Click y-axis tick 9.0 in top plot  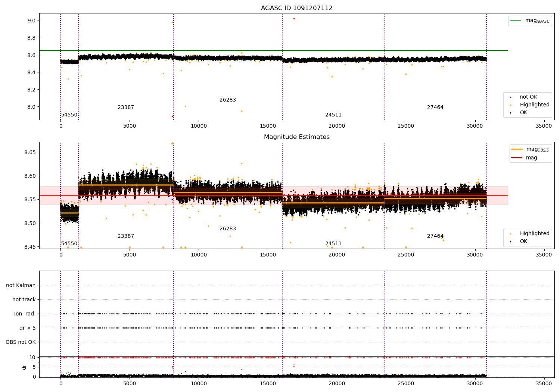coord(31,21)
